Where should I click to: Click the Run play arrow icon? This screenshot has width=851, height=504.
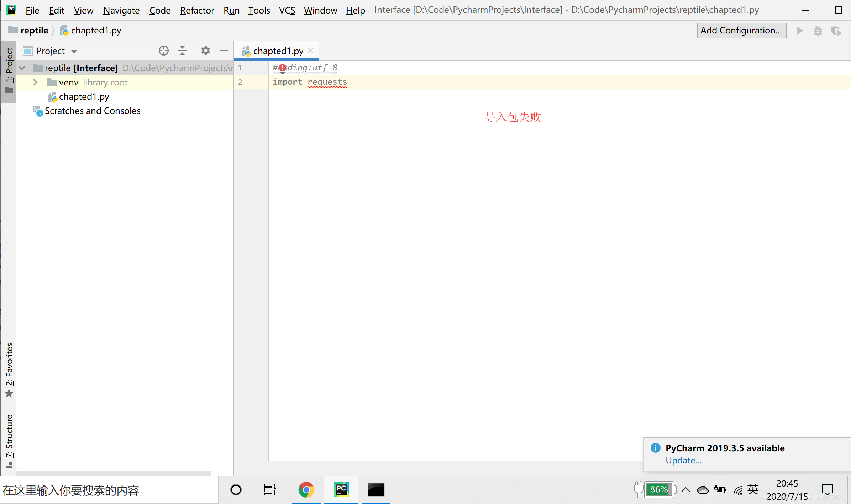click(799, 31)
